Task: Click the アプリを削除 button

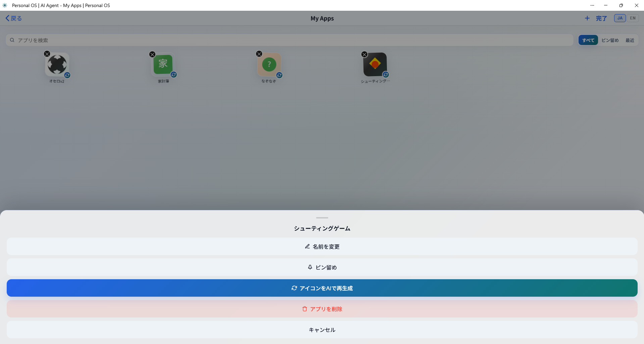Action: pos(322,309)
